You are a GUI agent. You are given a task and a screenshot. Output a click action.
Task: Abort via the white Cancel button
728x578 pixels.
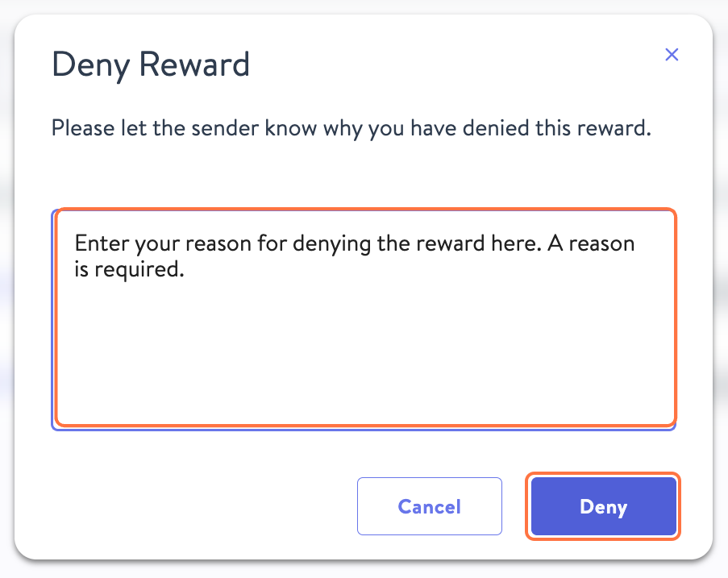[x=429, y=506]
